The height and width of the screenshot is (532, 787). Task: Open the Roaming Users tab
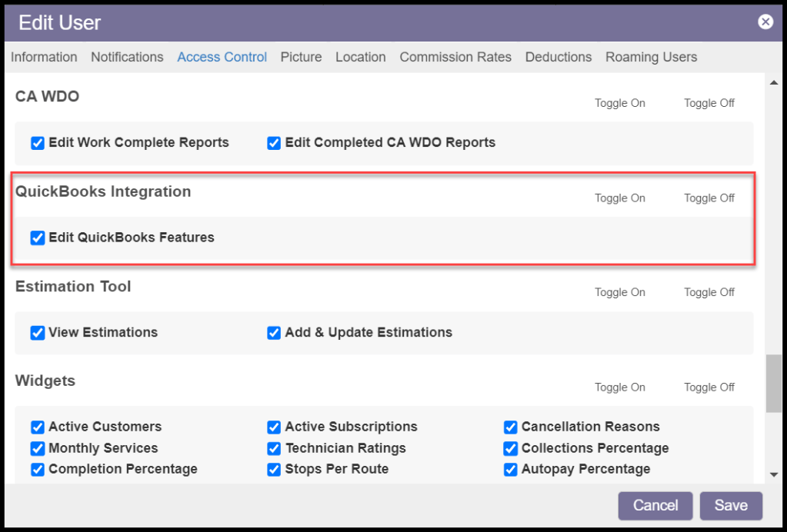pyautogui.click(x=651, y=57)
